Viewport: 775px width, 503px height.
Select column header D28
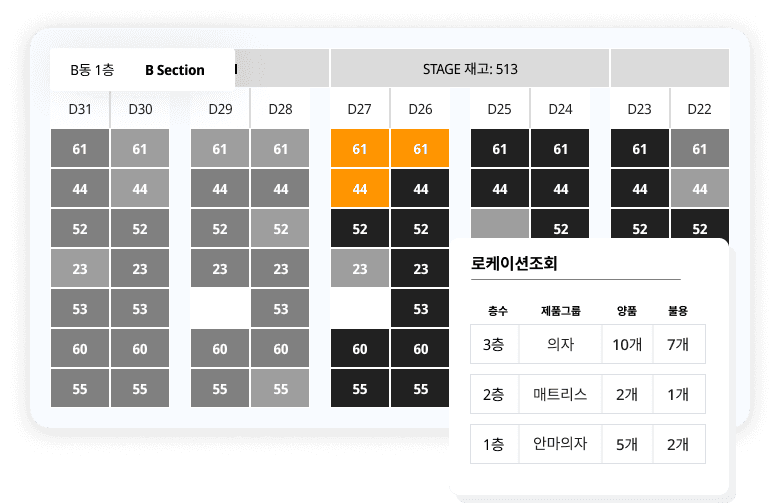[x=280, y=109]
